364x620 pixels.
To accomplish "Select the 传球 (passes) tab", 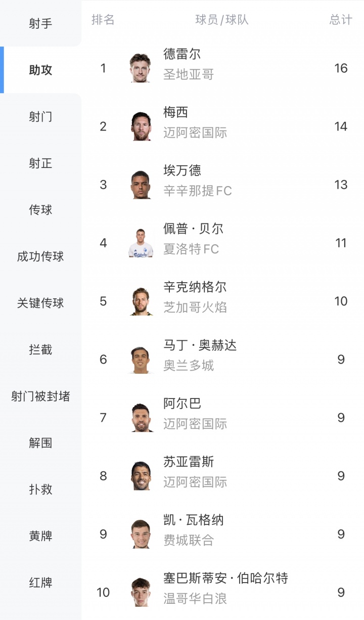I will point(40,210).
